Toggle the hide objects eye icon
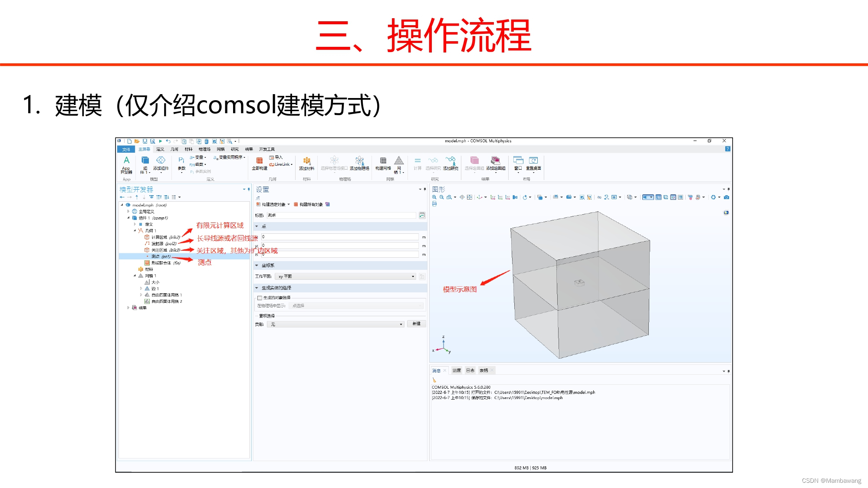This screenshot has height=488, width=868. tap(599, 197)
